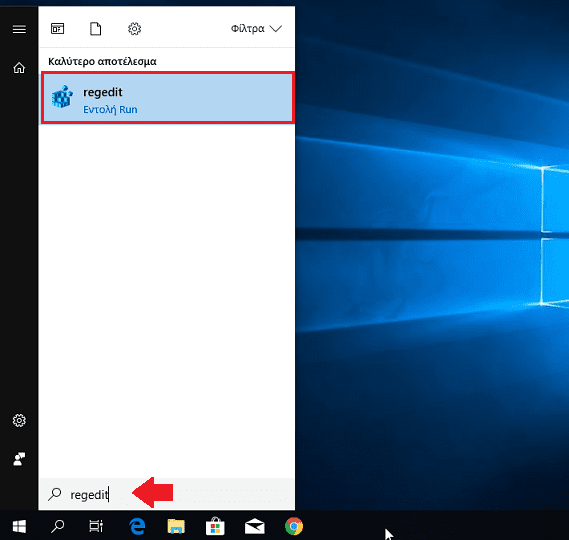
Task: Open the regedit Run command result
Action: pos(167,98)
